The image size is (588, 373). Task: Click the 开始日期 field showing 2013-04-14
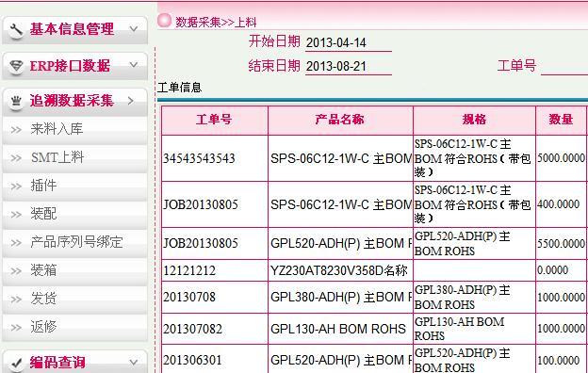(x=349, y=43)
